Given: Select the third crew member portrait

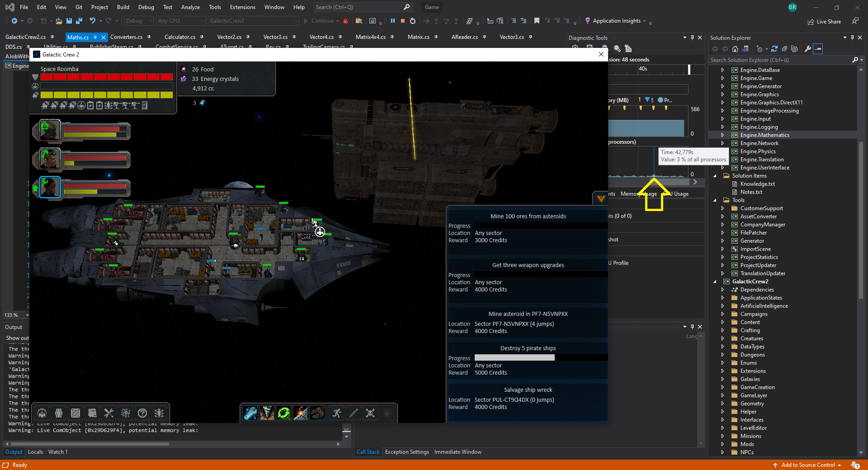Looking at the screenshot, I should [x=50, y=187].
